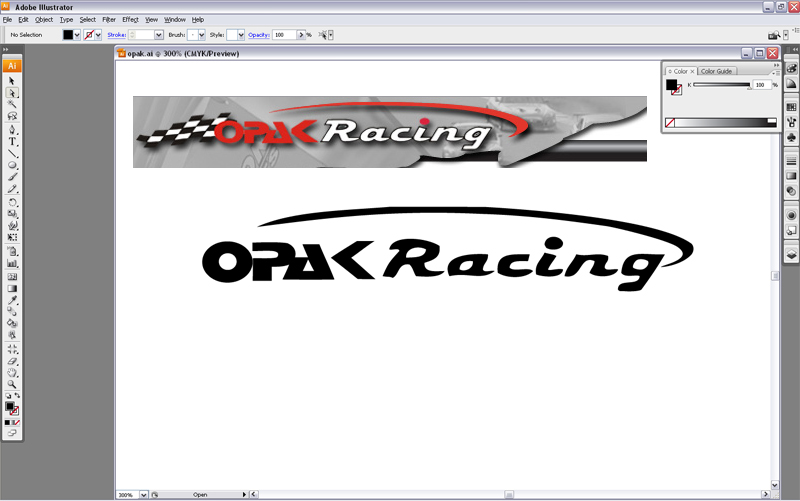Viewport: 800px width, 501px height.
Task: Select the Blend tool
Action: pos(12,312)
